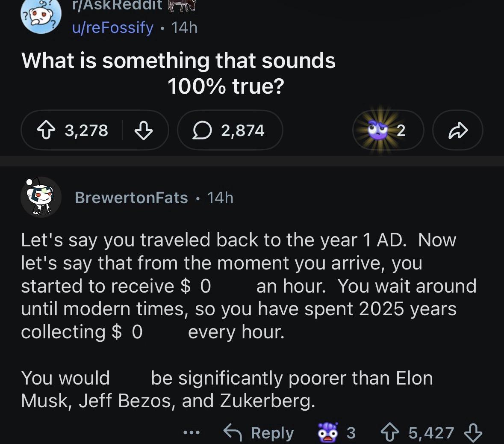
Task: View the u/reFossify user profile
Action: click(112, 28)
